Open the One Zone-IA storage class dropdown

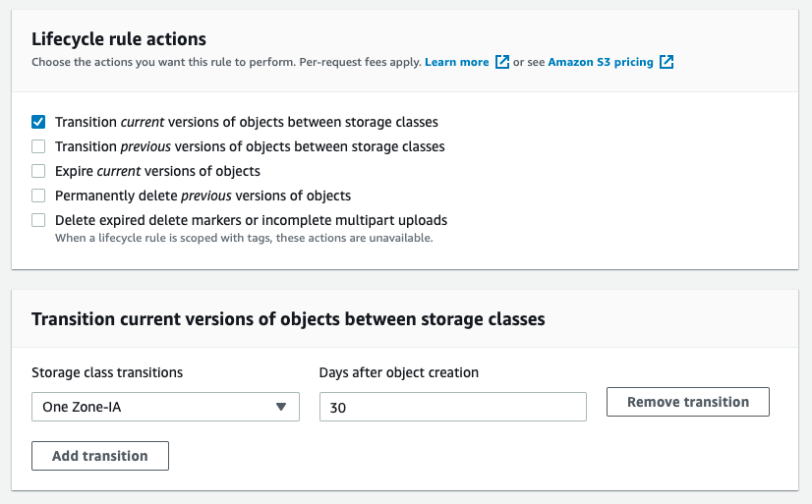tap(165, 407)
